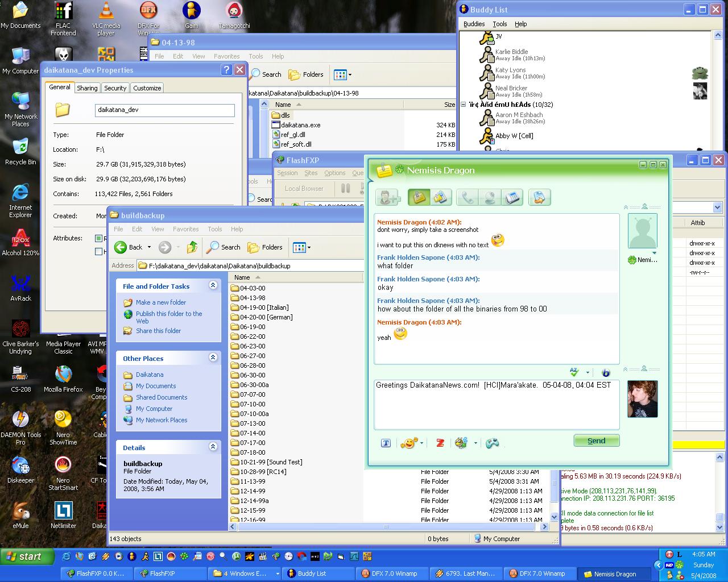Open Sites menu in FlashFXP

tap(311, 173)
